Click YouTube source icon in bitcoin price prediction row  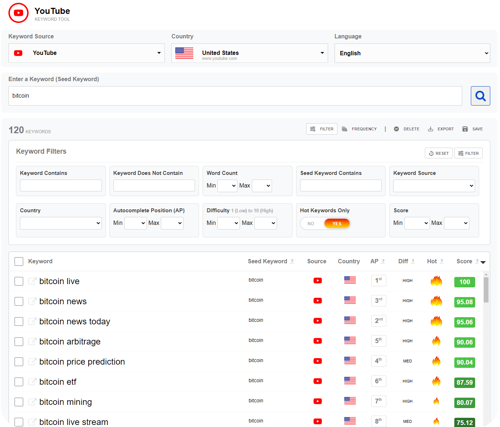[318, 361]
